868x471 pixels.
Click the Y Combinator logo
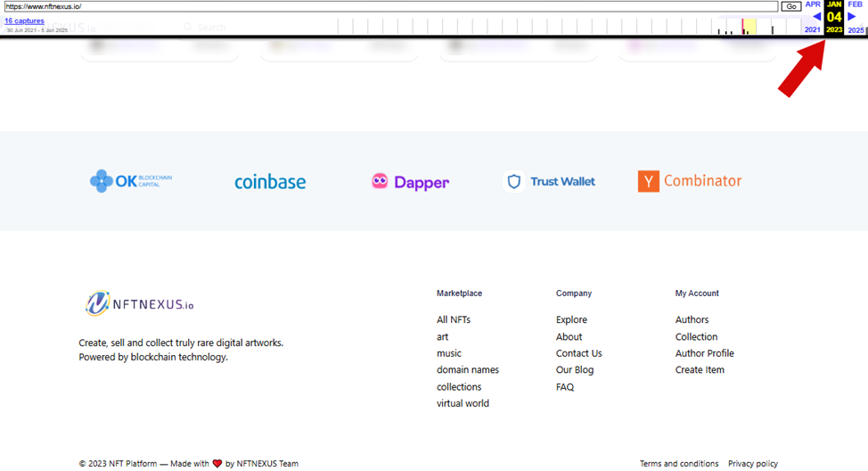point(689,181)
